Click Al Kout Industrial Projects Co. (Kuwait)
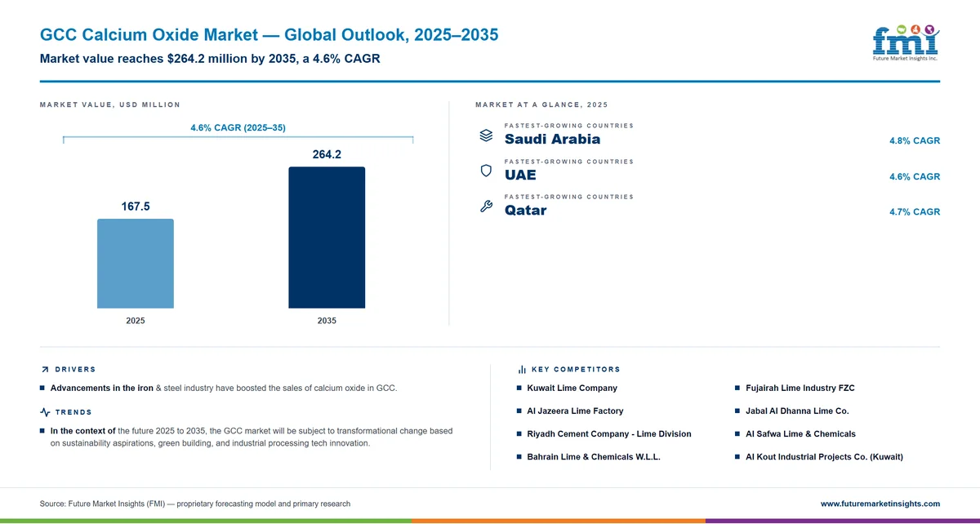 [824, 457]
